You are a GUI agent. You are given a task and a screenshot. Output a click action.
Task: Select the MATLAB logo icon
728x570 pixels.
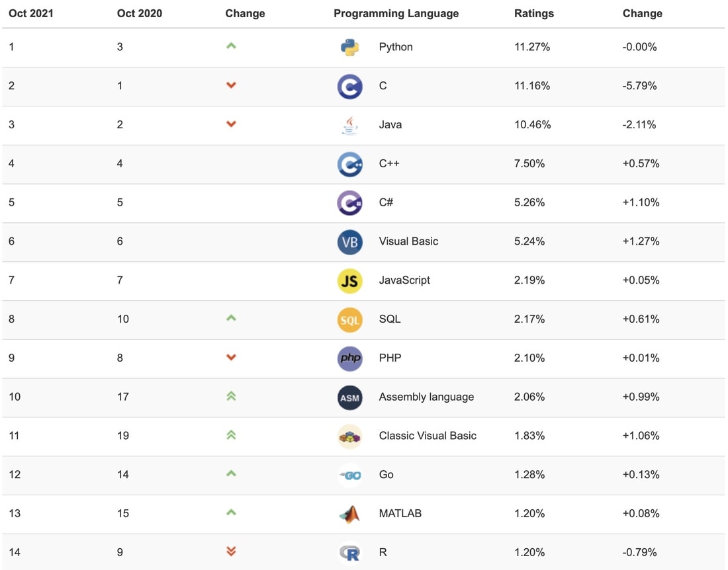[349, 514]
